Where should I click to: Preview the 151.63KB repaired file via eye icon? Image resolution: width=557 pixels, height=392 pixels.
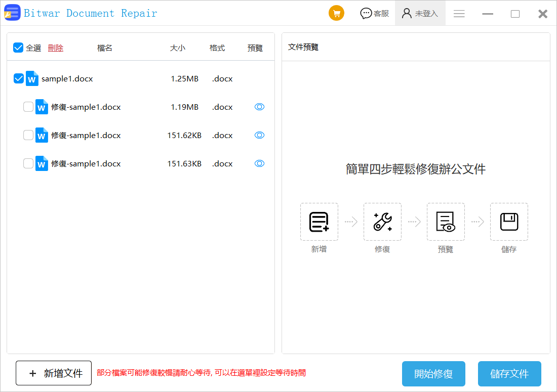pyautogui.click(x=259, y=163)
